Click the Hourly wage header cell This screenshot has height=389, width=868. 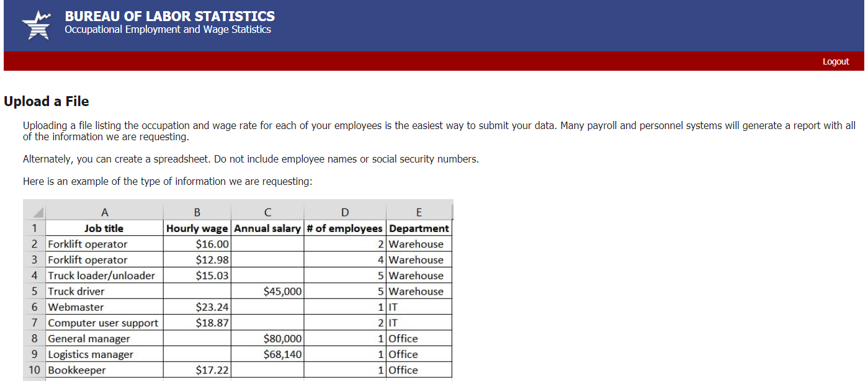pos(197,228)
